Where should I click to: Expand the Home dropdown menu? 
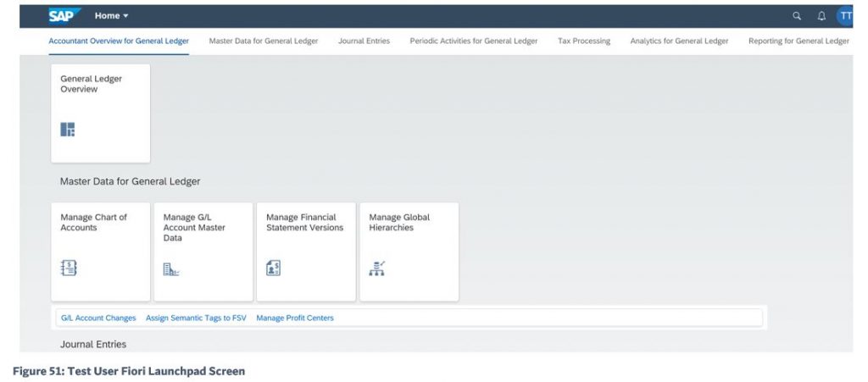pyautogui.click(x=111, y=16)
